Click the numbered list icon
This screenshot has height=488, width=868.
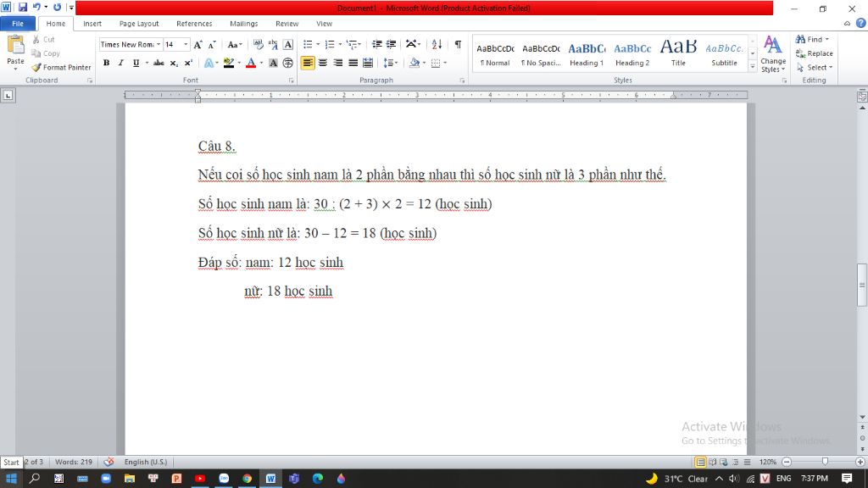pos(330,44)
